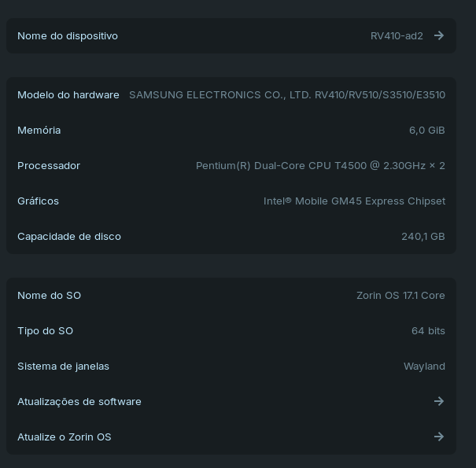Click the Memória label
This screenshot has height=468, width=476.
pyautogui.click(x=39, y=130)
